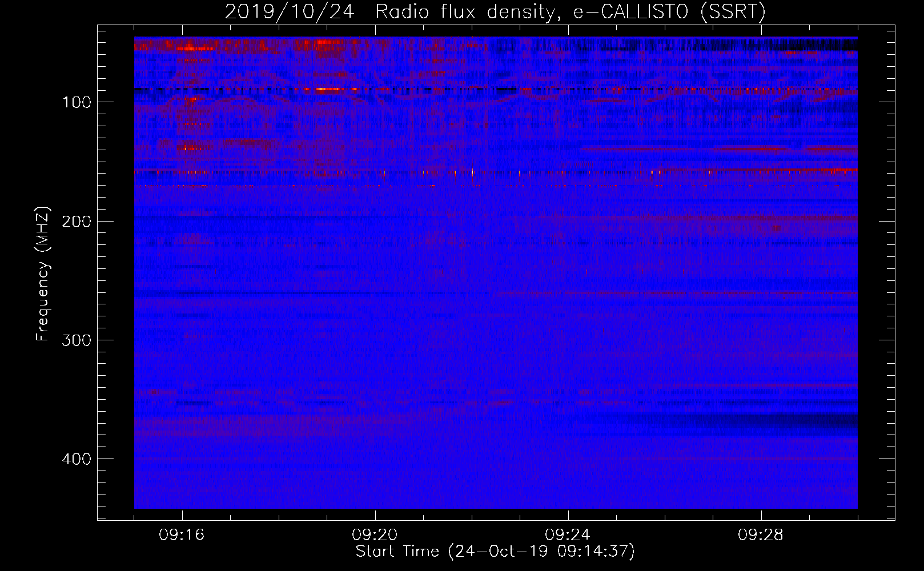This screenshot has height=571, width=924.
Task: Click the 400 frequency tick label
Action: pos(77,459)
